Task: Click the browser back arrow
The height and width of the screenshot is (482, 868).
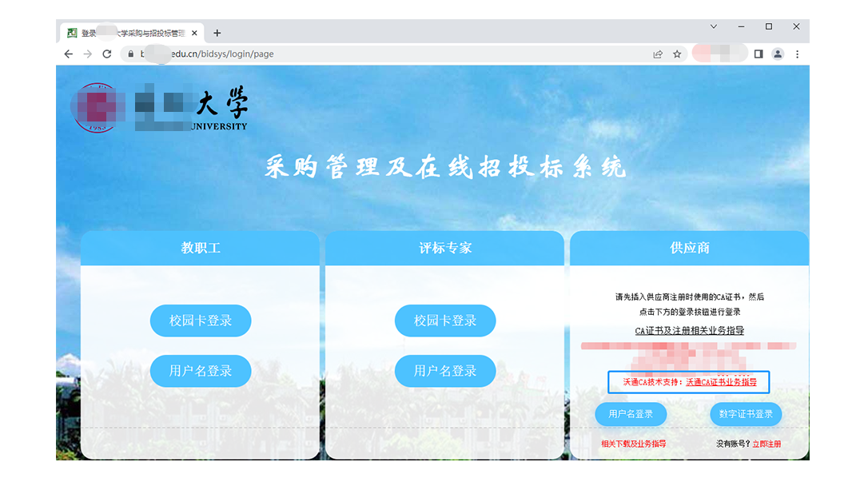Action: (x=68, y=54)
